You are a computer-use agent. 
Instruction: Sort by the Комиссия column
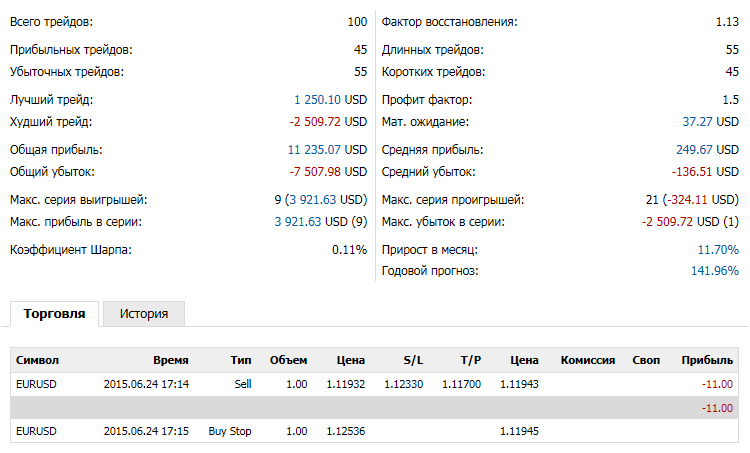coord(588,360)
